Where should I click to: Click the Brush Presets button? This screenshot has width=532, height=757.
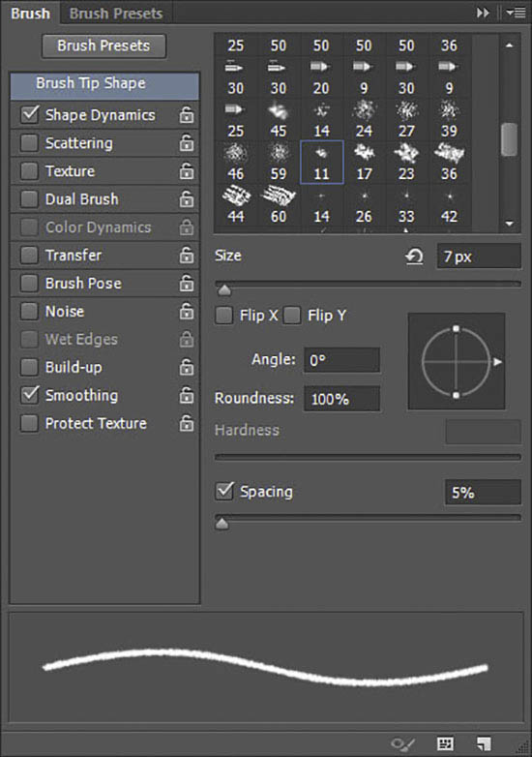pyautogui.click(x=103, y=45)
